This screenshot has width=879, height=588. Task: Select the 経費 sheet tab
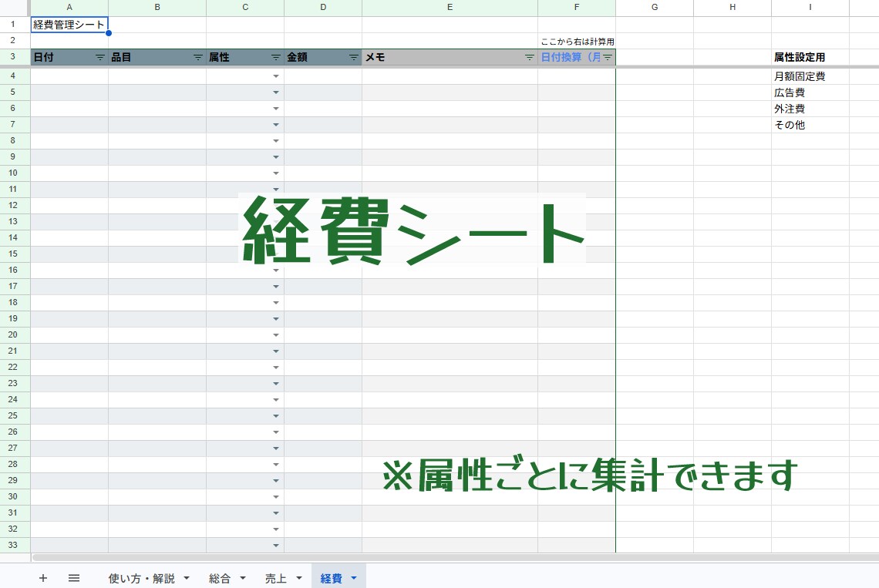click(332, 579)
